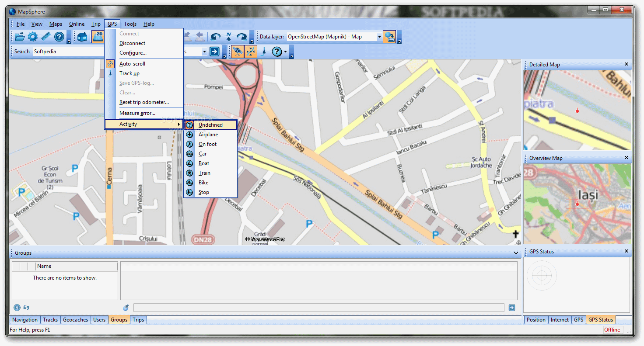Click the send arrow beside message field
Viewport: 644px width, 346px height.
pyautogui.click(x=512, y=308)
